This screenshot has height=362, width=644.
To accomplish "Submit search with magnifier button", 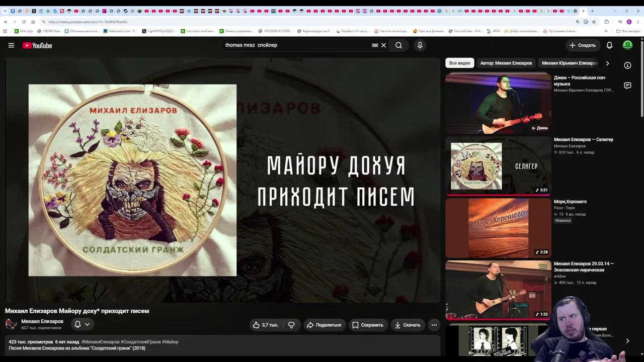I will point(398,45).
